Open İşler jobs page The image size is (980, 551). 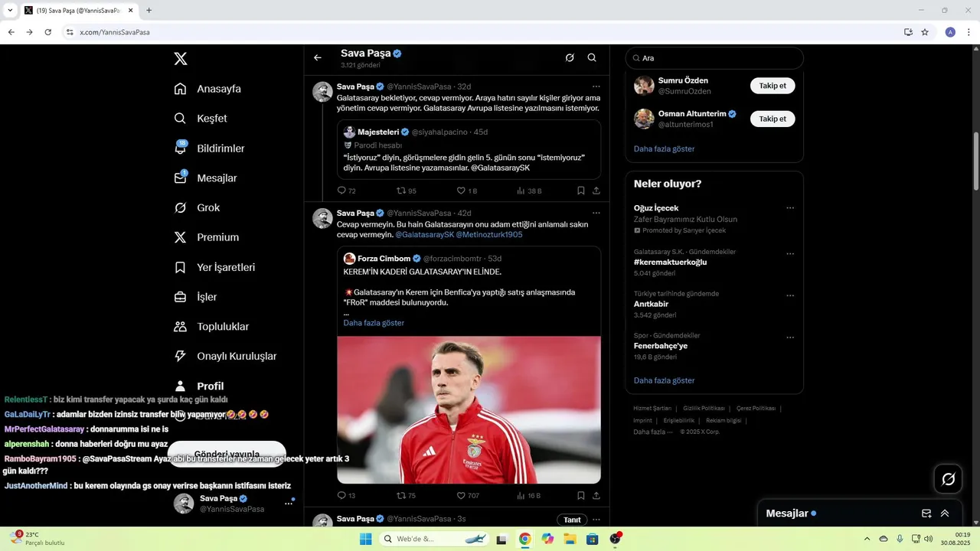coord(195,297)
